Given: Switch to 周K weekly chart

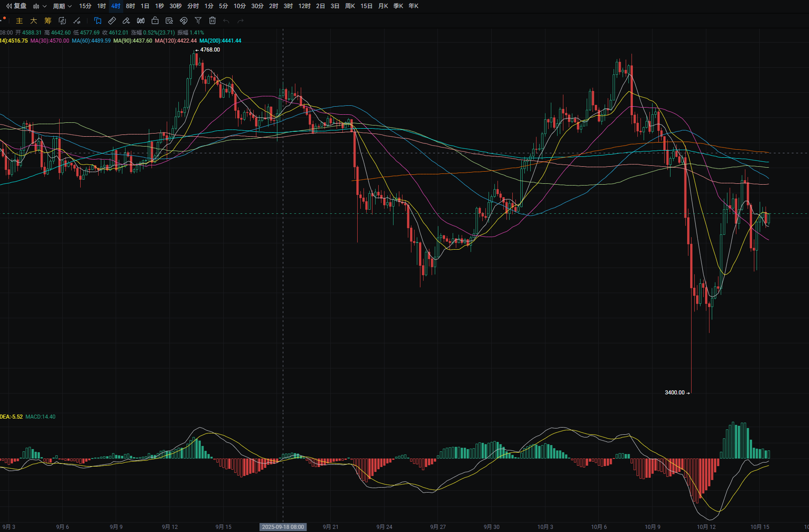Looking at the screenshot, I should (x=350, y=6).
